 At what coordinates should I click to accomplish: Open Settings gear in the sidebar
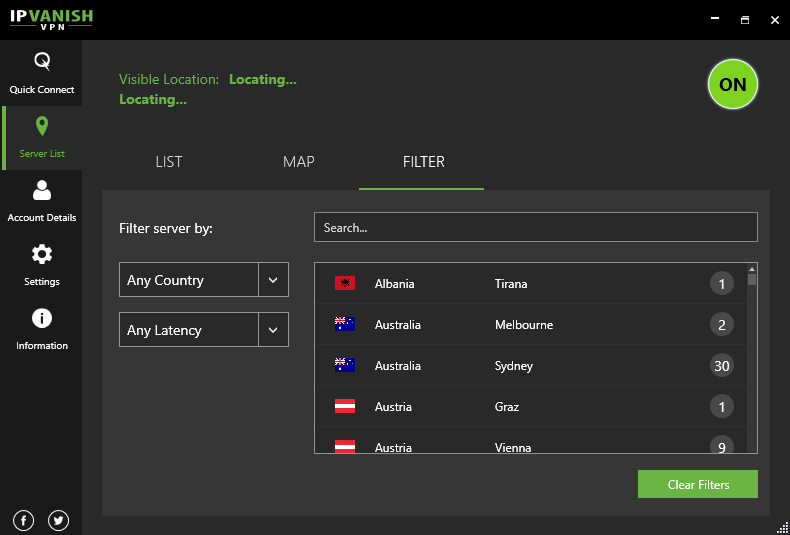click(x=42, y=255)
